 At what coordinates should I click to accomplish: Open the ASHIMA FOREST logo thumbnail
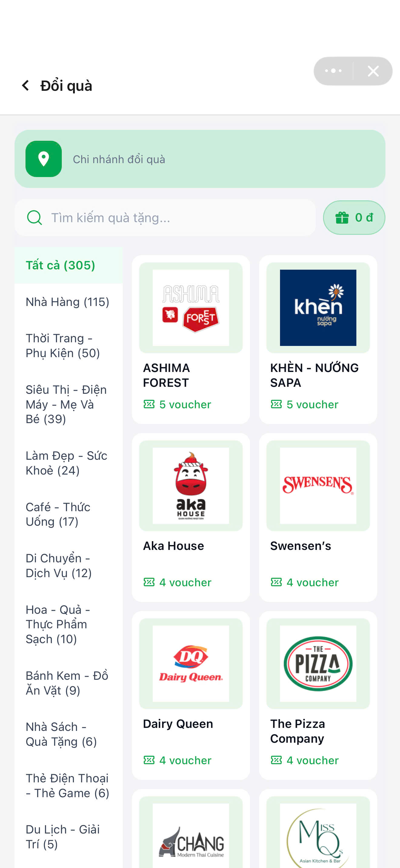point(191,307)
